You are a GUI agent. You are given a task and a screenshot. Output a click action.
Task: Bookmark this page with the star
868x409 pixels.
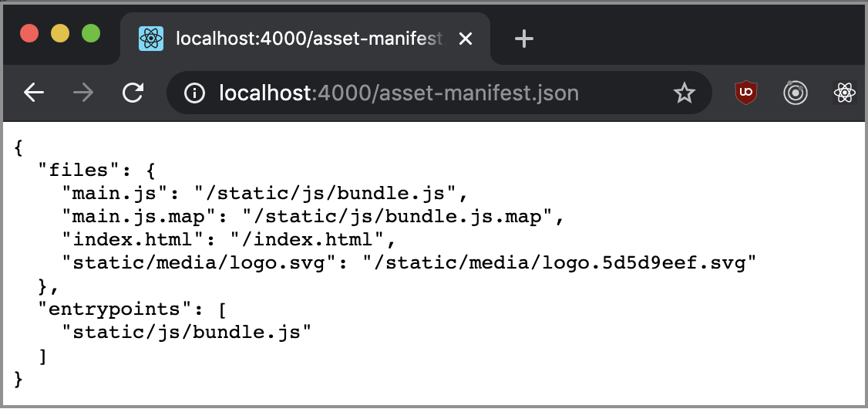(685, 93)
